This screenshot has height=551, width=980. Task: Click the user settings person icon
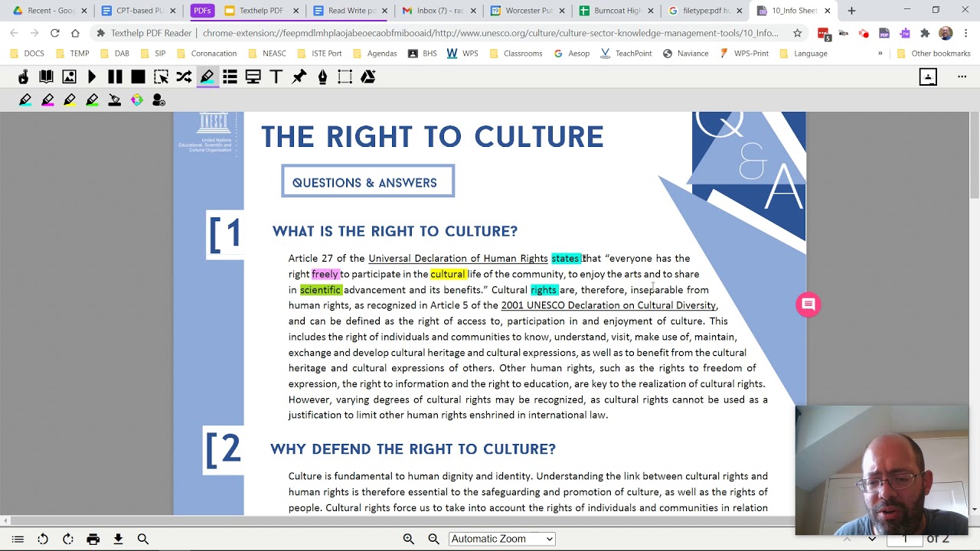tap(158, 99)
